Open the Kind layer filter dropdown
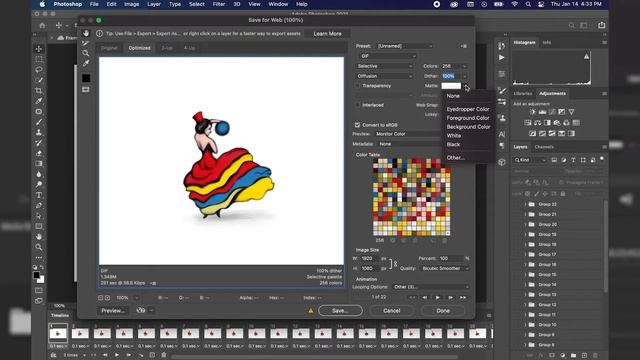Image resolution: width=640 pixels, height=360 pixels. (x=530, y=160)
